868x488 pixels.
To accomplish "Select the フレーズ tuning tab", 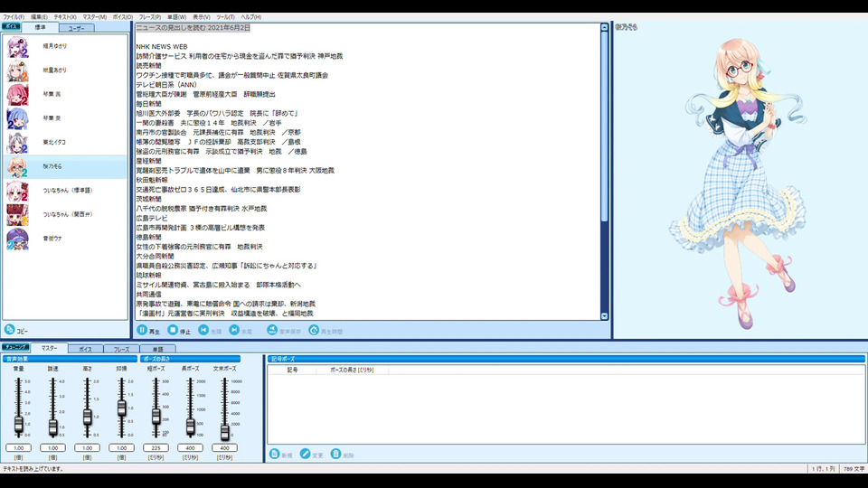I will pos(121,349).
